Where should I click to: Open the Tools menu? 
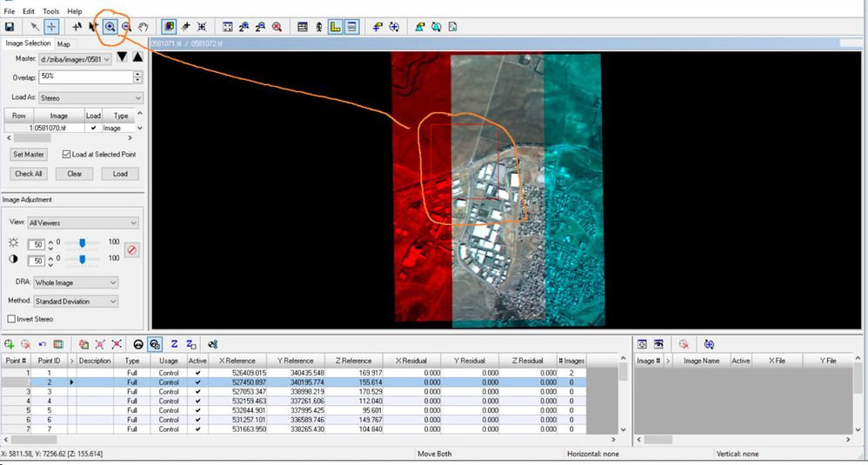(50, 11)
